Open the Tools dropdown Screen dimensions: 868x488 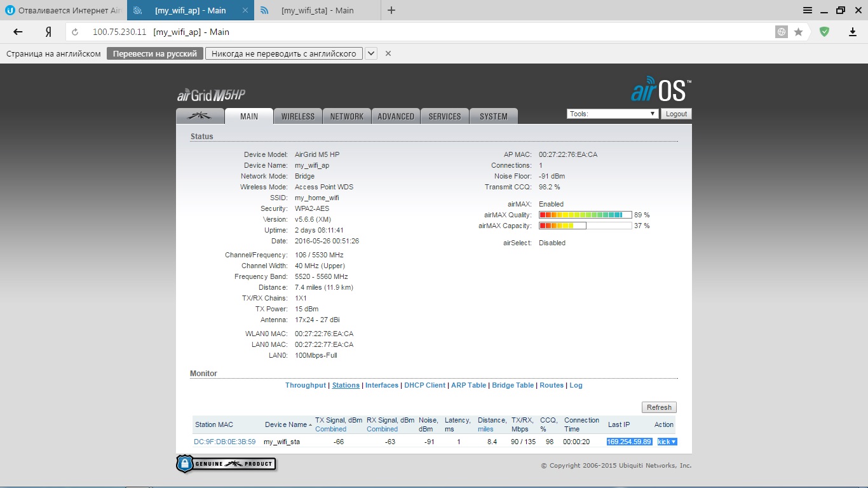coord(613,114)
